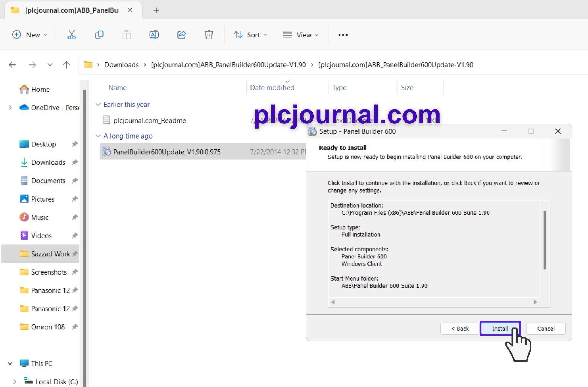
Task: Select the plcjournal.com_Readme file
Action: click(150, 120)
